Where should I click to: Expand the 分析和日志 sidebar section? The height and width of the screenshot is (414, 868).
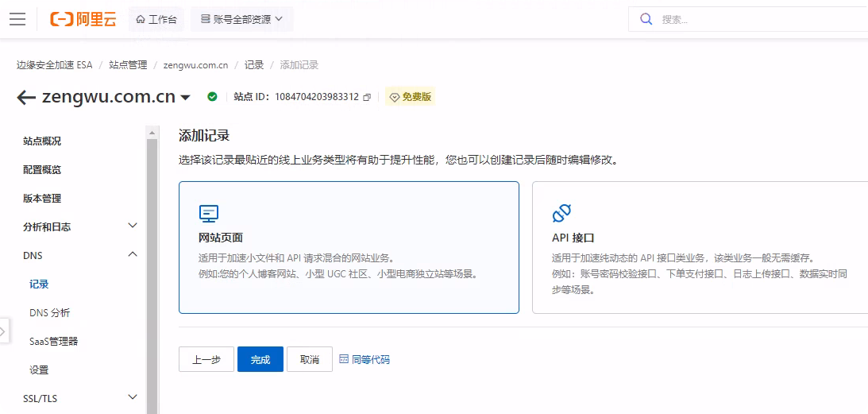click(133, 226)
